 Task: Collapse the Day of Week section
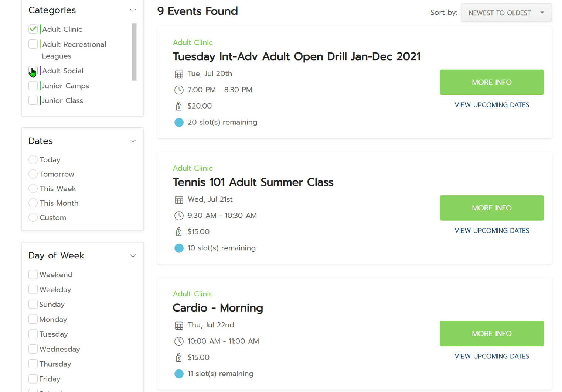coord(133,255)
